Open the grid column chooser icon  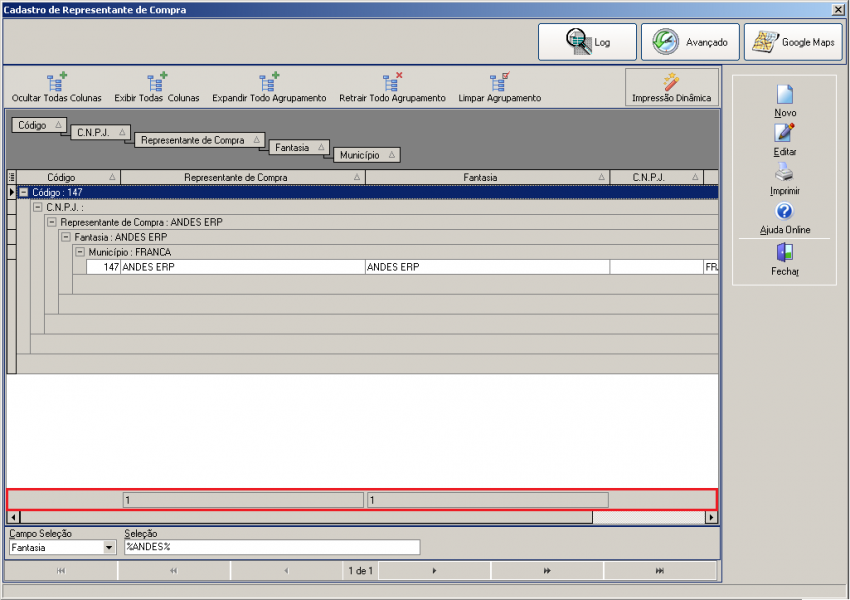[12, 177]
